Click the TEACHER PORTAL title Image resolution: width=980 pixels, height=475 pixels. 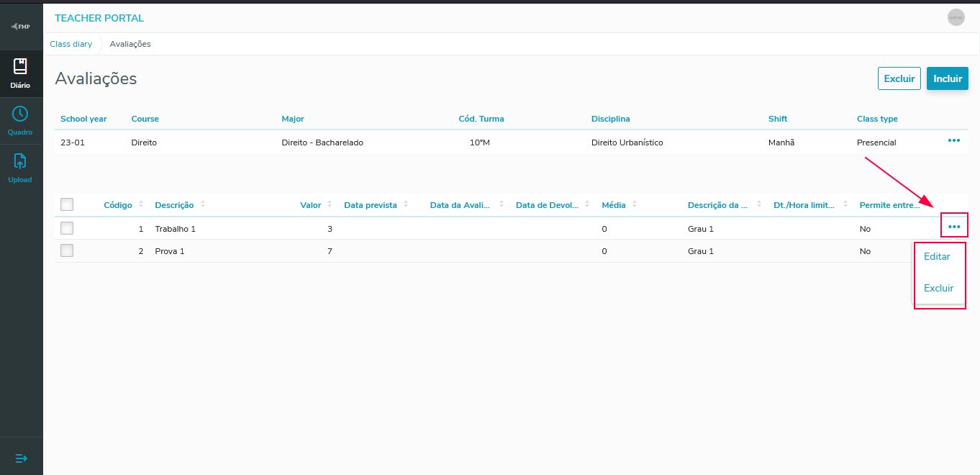click(99, 18)
